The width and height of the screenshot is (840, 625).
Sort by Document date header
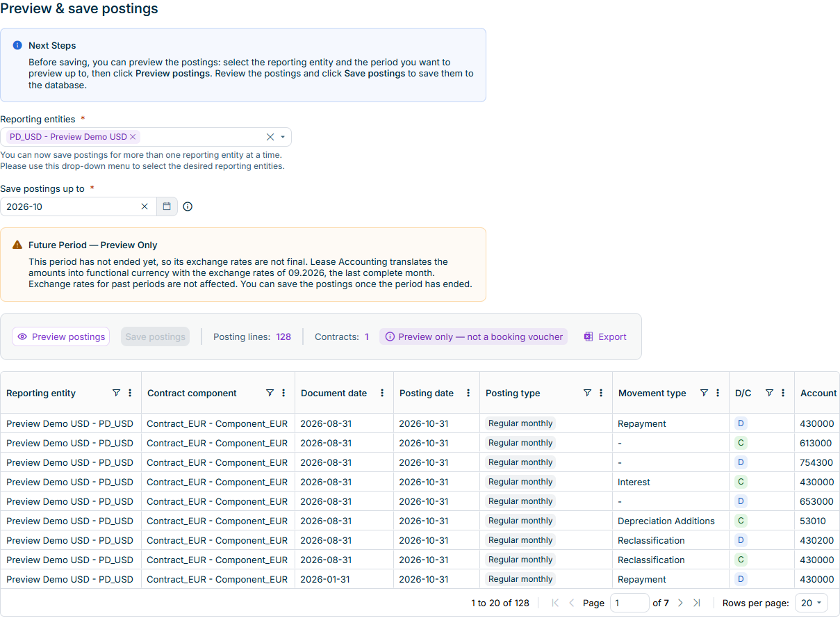pyautogui.click(x=333, y=393)
